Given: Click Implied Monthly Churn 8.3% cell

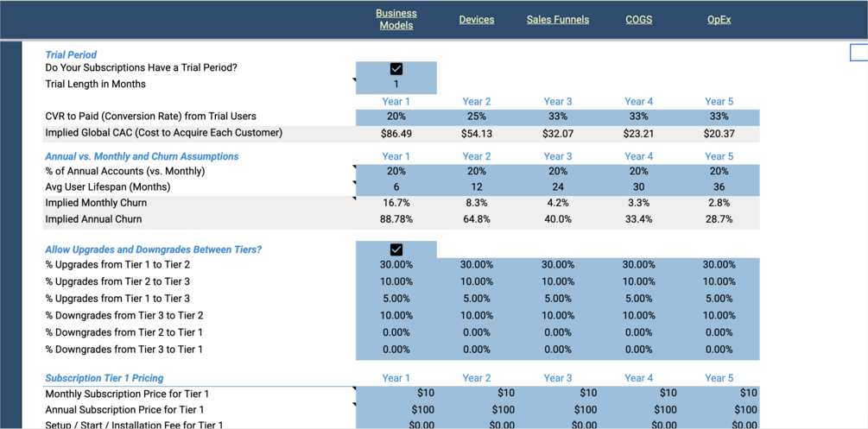Looking at the screenshot, I should point(477,203).
